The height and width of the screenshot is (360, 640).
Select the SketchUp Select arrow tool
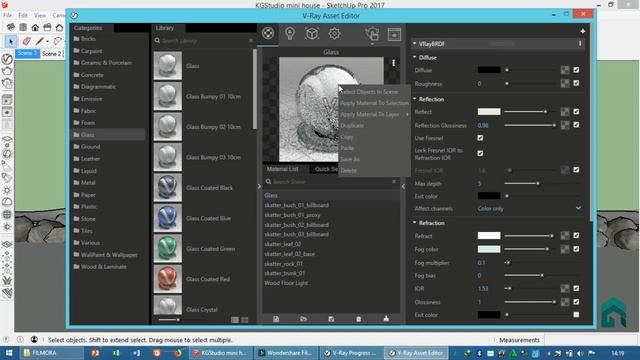click(x=11, y=41)
